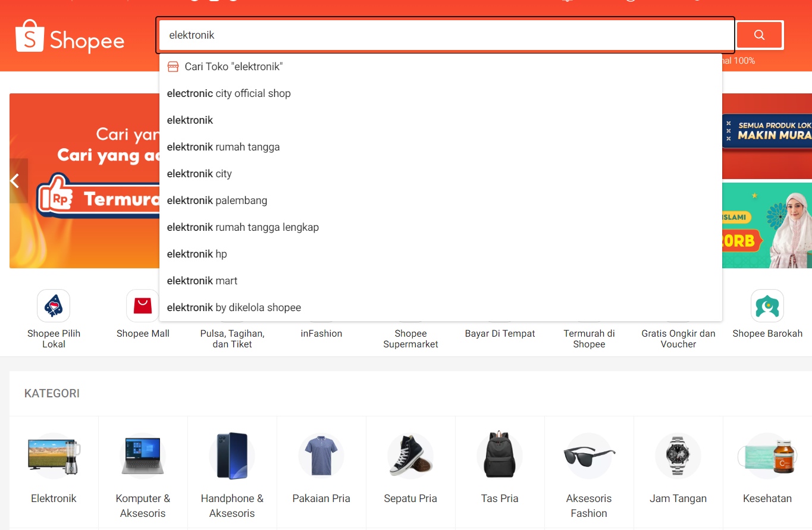Choose suggestion elektronik city
The height and width of the screenshot is (530, 812).
tap(441, 174)
